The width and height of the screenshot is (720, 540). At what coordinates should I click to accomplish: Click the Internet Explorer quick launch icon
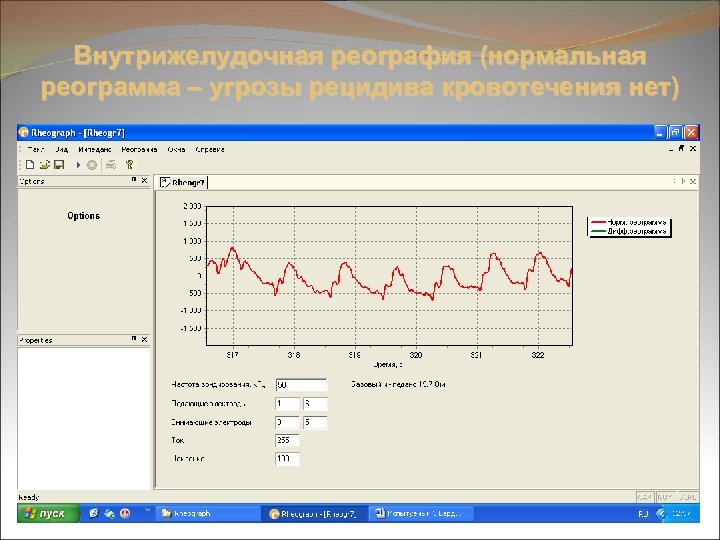pos(94,513)
